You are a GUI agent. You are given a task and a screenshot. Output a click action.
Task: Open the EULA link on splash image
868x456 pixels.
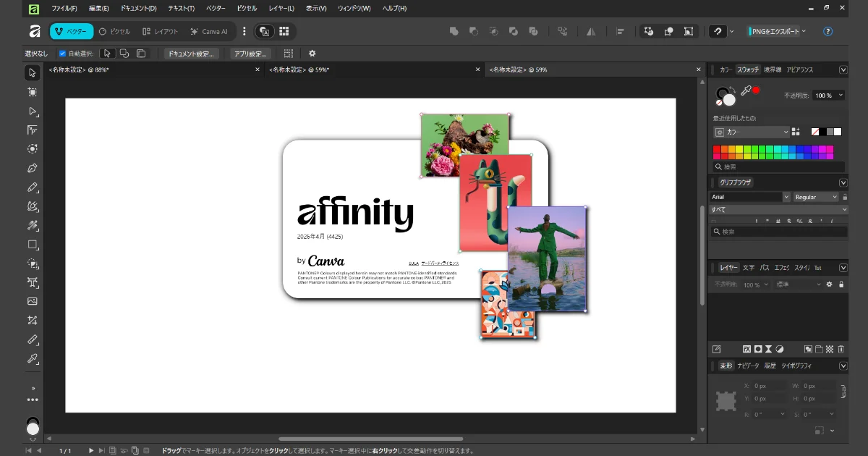pyautogui.click(x=414, y=263)
